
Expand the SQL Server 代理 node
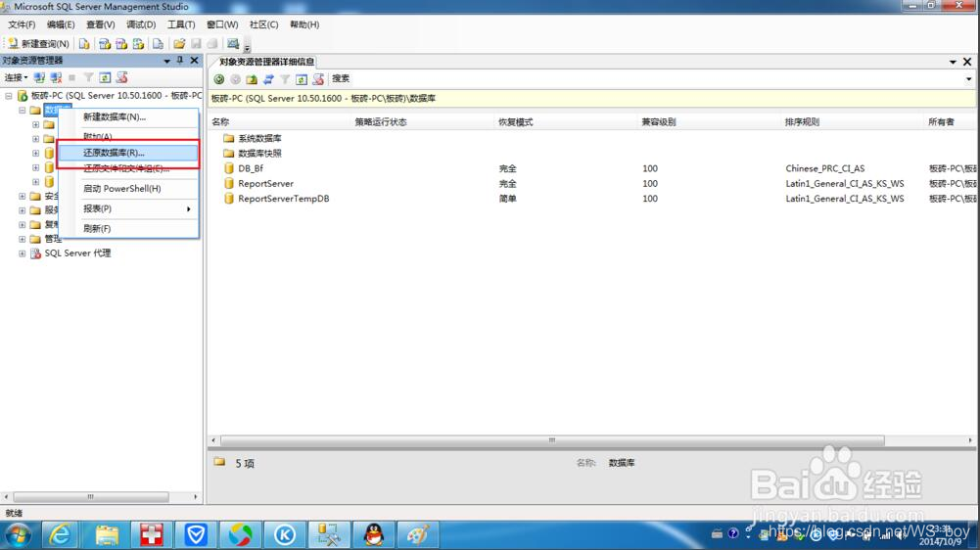click(x=22, y=253)
